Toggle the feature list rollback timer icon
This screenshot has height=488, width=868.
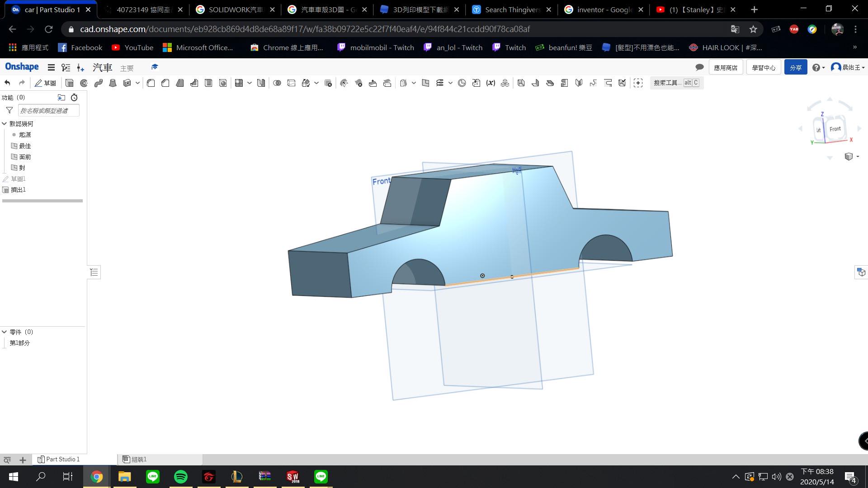coord(74,98)
